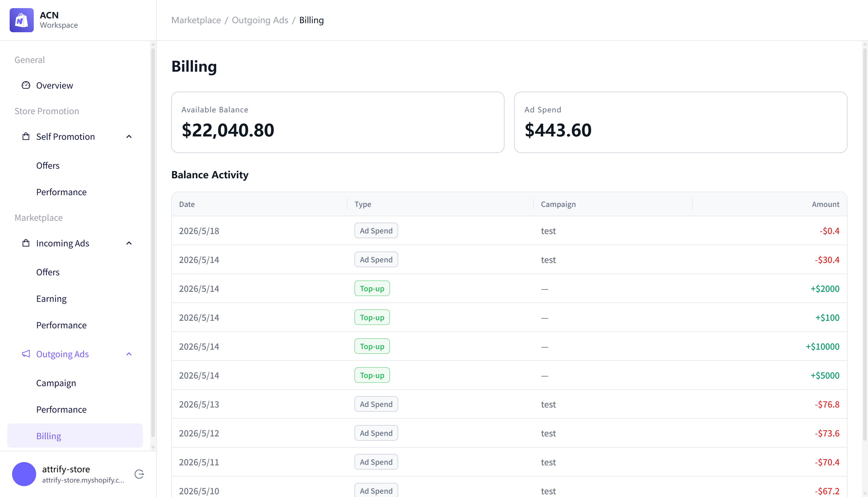The width and height of the screenshot is (868, 497).
Task: Click the -$70.4 amount
Action: [827, 462]
